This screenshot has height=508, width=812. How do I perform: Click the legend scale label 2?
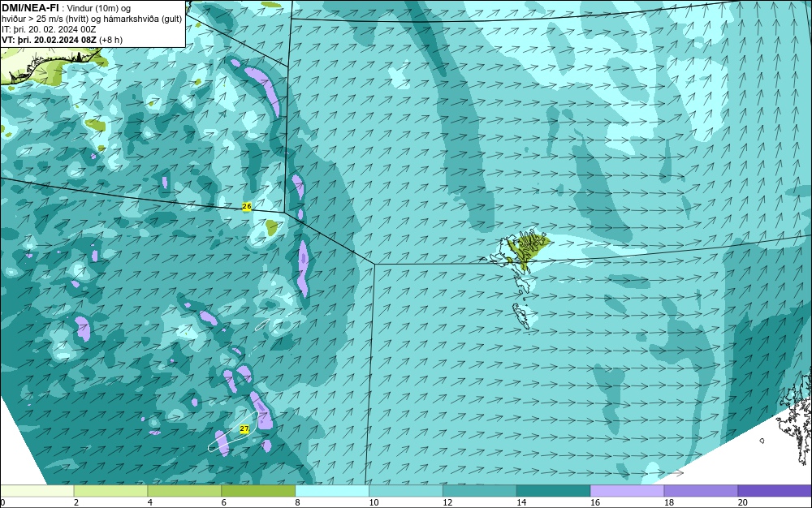point(76,502)
